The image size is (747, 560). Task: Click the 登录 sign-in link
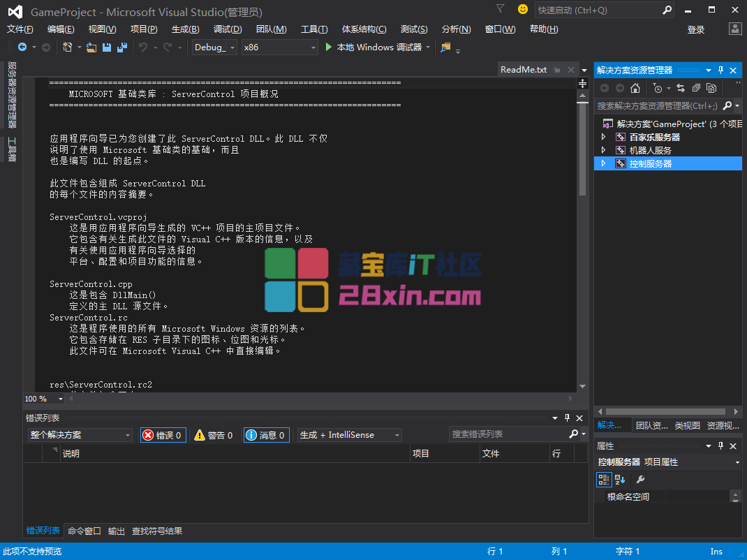pos(696,29)
